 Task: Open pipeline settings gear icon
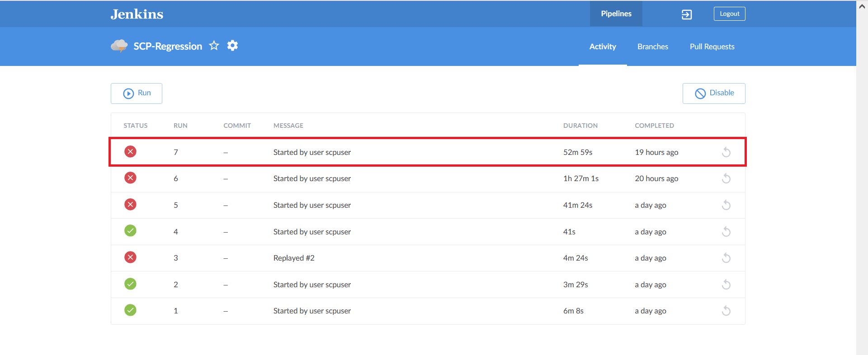click(232, 46)
